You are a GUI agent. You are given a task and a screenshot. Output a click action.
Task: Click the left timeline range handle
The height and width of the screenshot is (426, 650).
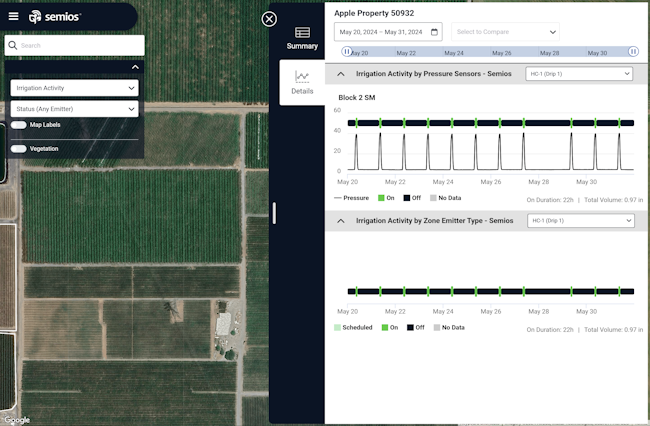pos(347,51)
